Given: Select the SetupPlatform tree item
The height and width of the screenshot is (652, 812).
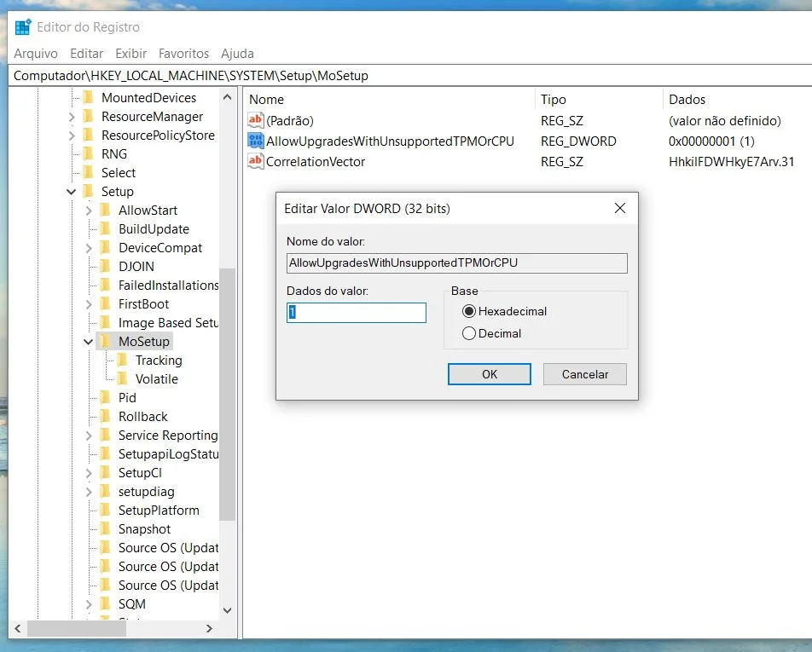Looking at the screenshot, I should click(x=159, y=511).
